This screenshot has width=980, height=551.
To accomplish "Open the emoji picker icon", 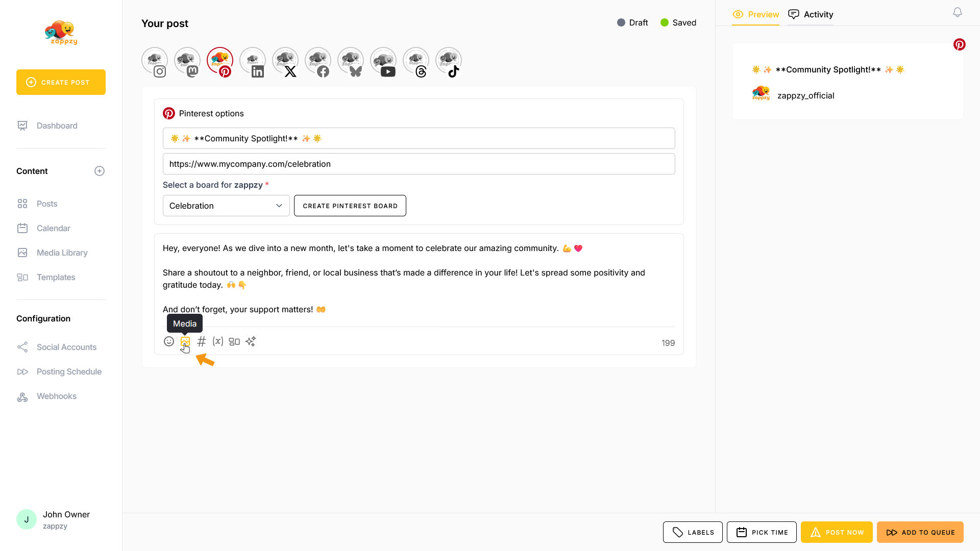I will pos(169,342).
